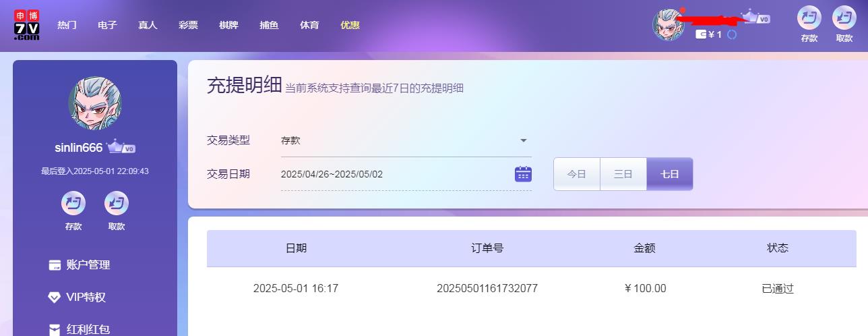Click the sidebar V0 crown badge
Viewport: 868px width, 336px height.
pyautogui.click(x=121, y=147)
